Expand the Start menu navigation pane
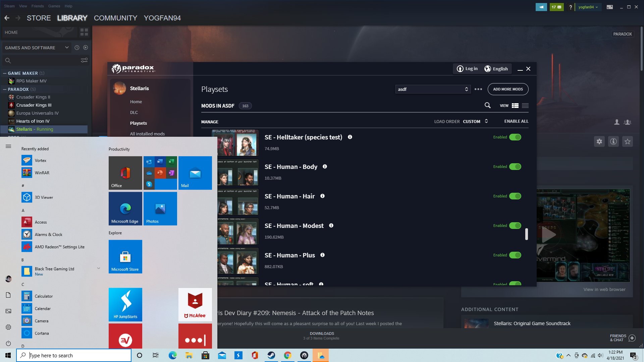The width and height of the screenshot is (644, 362). tap(8, 146)
